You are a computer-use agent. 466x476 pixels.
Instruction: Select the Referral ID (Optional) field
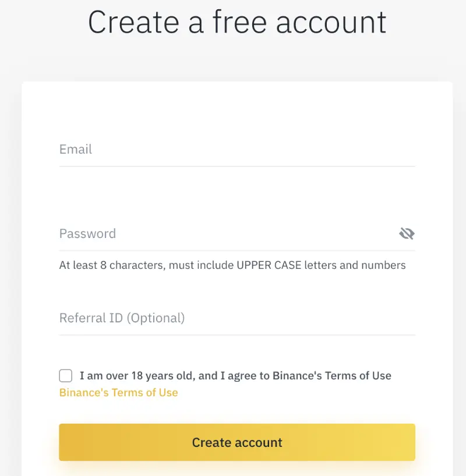236,318
